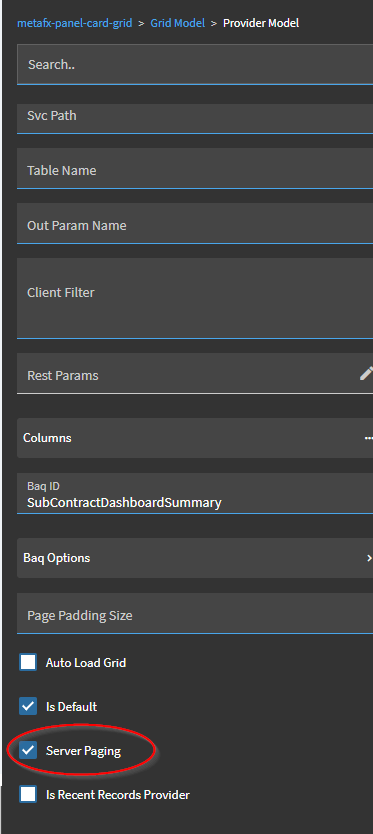373x834 pixels.
Task: Click the pencil edit icon in Rest Params
Action: [x=366, y=374]
